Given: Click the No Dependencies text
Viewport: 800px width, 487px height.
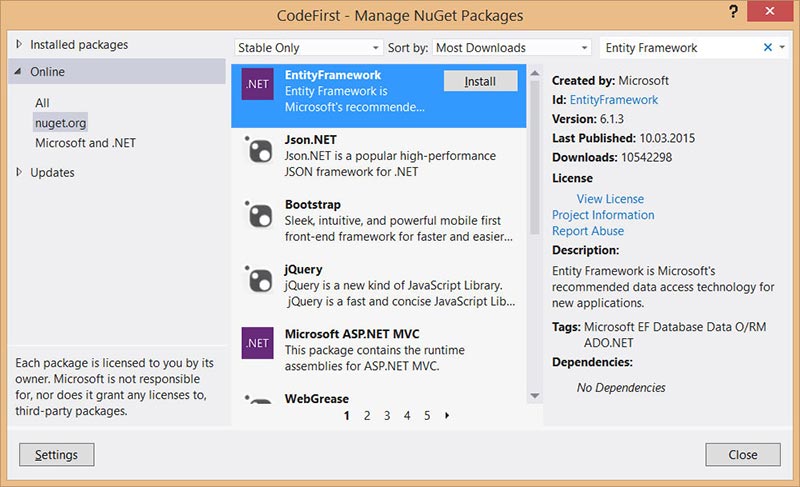Looking at the screenshot, I should pos(621,388).
